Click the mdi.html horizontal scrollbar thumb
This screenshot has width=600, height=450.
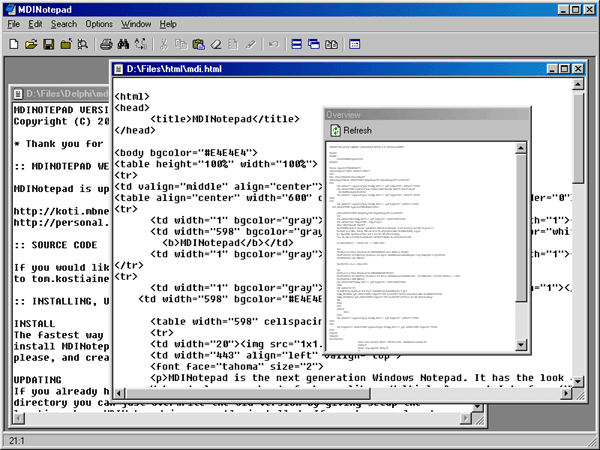pyautogui.click(x=248, y=393)
